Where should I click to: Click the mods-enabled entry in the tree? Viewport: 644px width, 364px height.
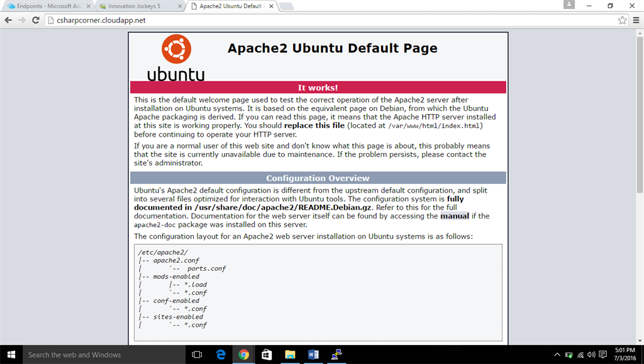coord(176,276)
